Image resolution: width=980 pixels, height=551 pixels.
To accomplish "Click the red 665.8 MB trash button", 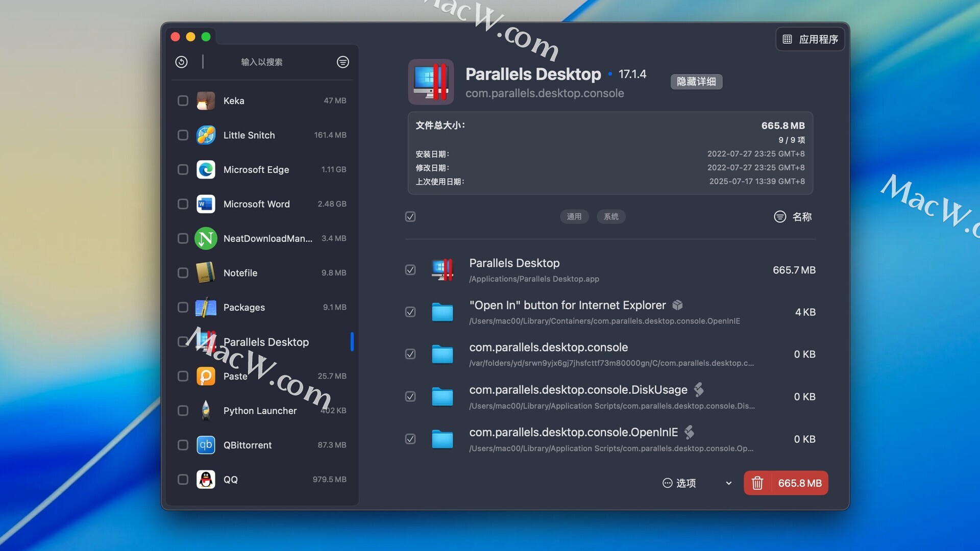I will pos(786,483).
